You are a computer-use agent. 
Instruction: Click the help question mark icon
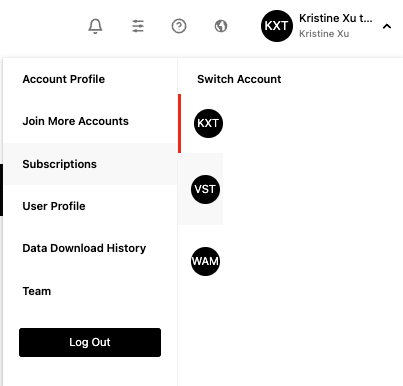[x=179, y=26]
